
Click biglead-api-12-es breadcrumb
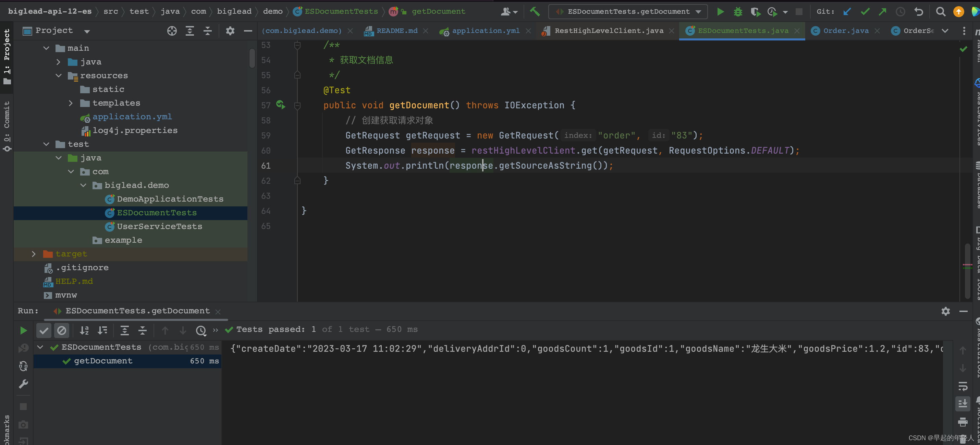50,11
